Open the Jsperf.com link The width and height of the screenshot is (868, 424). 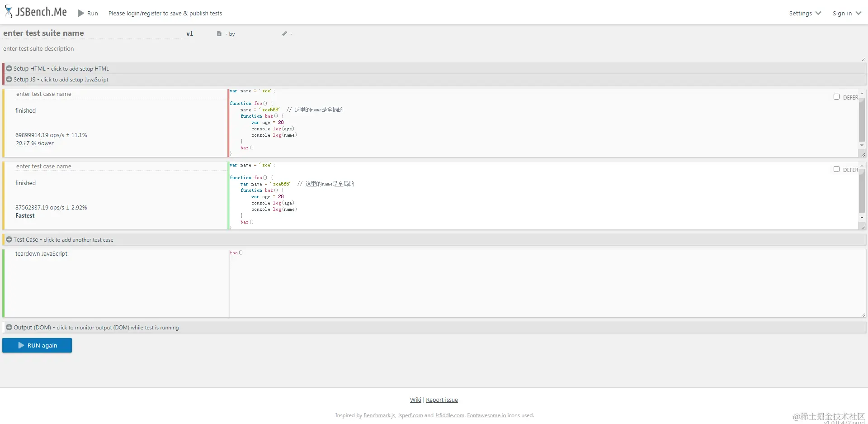[410, 415]
